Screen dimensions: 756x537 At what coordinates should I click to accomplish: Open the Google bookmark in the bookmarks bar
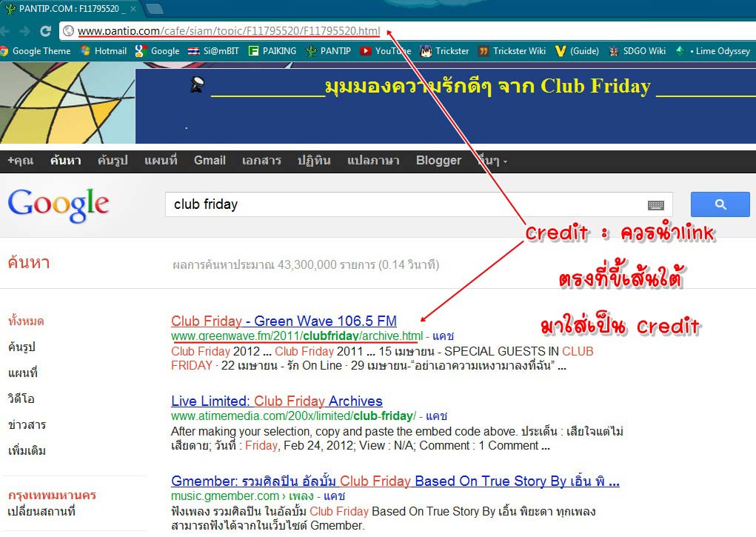pyautogui.click(x=157, y=50)
